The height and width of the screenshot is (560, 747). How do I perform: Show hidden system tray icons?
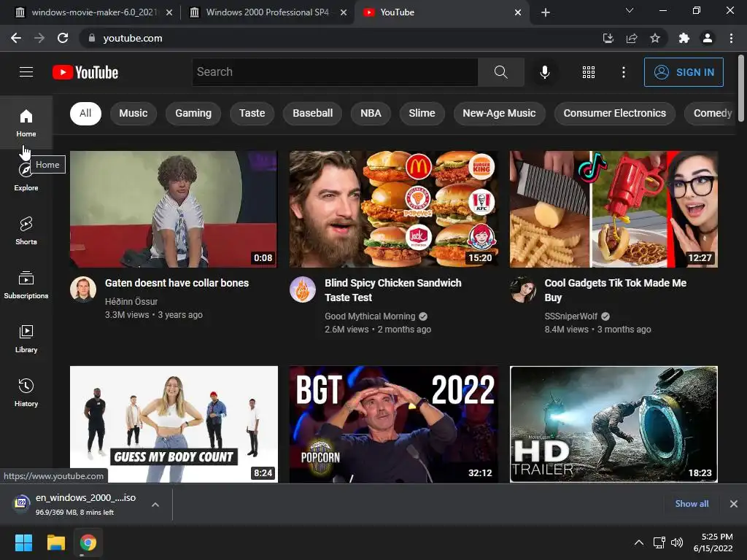pyautogui.click(x=639, y=542)
